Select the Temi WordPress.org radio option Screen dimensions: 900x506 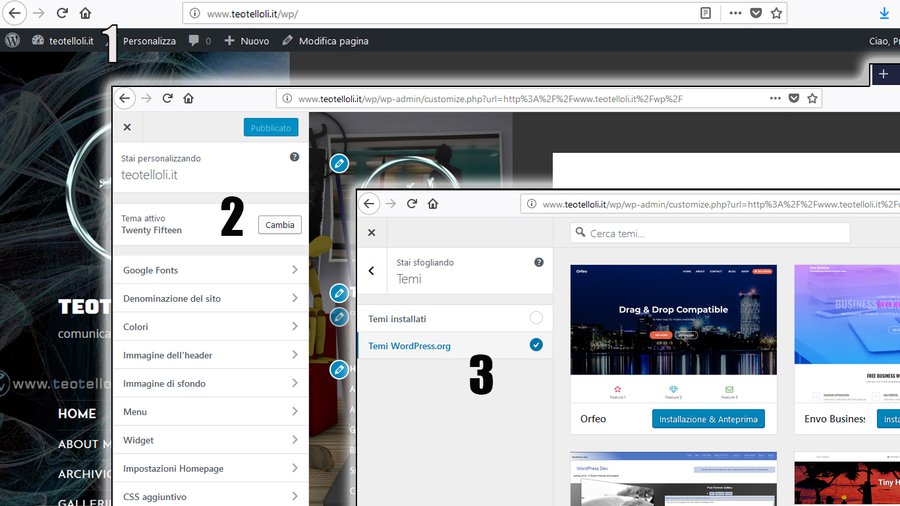point(536,345)
